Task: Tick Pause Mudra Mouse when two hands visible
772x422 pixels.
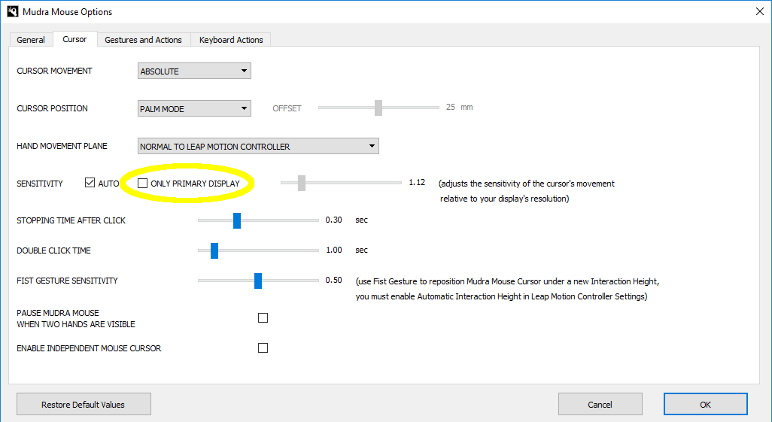Action: tap(263, 318)
